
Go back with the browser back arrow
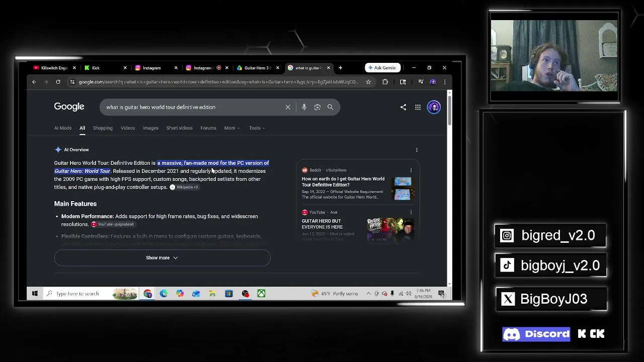pos(34,82)
